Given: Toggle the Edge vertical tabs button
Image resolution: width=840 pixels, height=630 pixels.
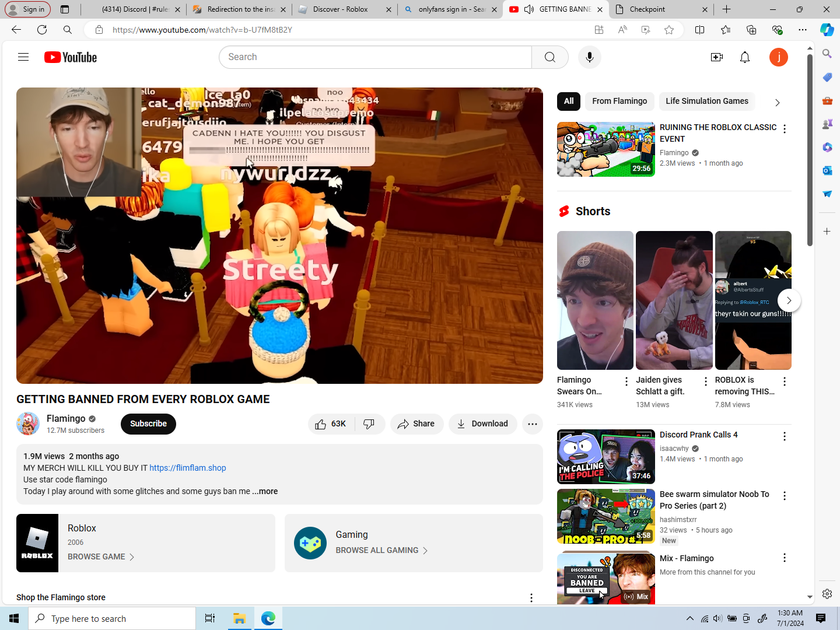Looking at the screenshot, I should coord(65,9).
